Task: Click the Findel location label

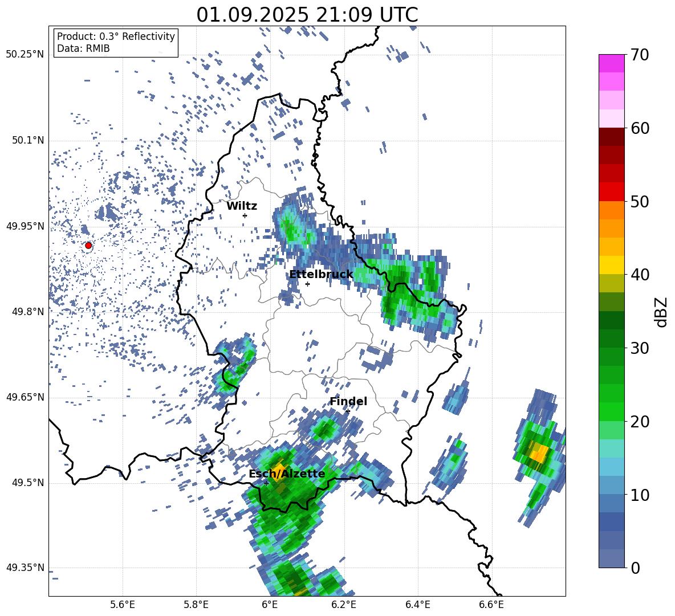Action: pos(348,401)
